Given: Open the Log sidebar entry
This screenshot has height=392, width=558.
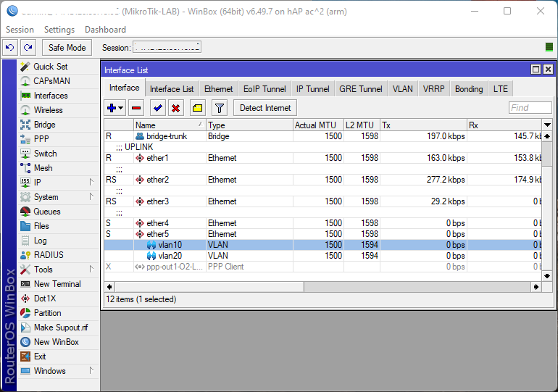Looking at the screenshot, I should [58, 241].
